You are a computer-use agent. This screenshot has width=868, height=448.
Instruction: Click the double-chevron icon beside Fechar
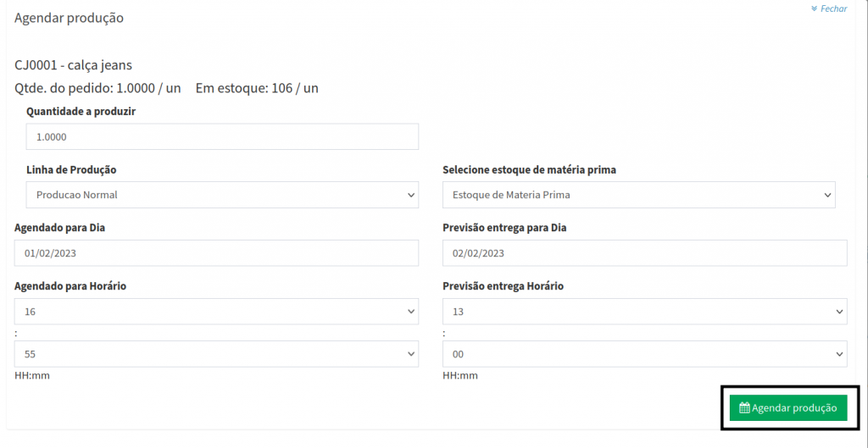tap(814, 8)
